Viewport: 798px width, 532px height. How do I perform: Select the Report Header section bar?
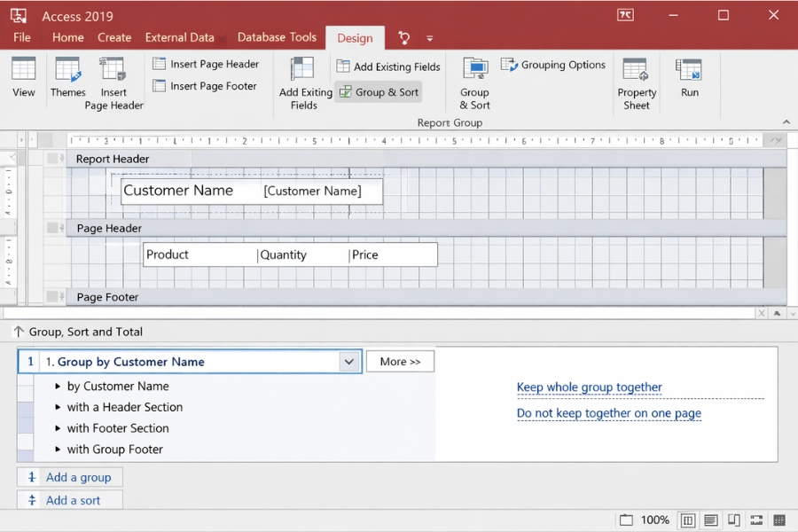tap(113, 159)
